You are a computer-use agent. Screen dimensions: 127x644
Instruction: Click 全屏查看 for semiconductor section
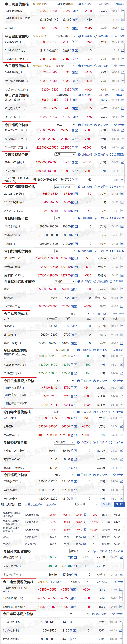[x=116, y=614]
